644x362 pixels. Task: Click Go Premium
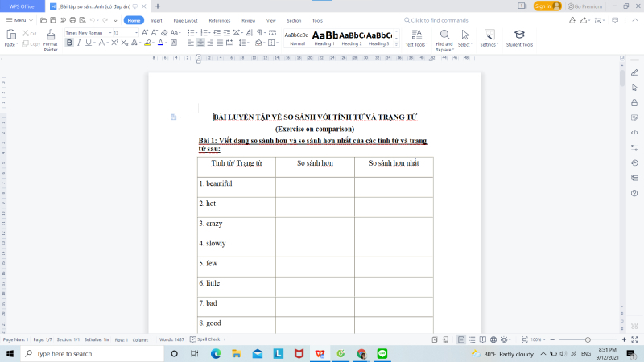[585, 6]
